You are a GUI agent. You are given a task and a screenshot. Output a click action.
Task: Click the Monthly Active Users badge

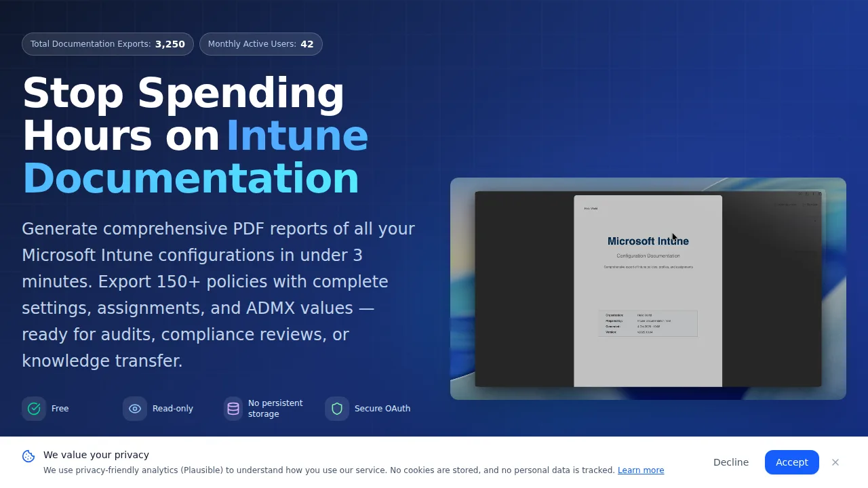click(x=261, y=44)
